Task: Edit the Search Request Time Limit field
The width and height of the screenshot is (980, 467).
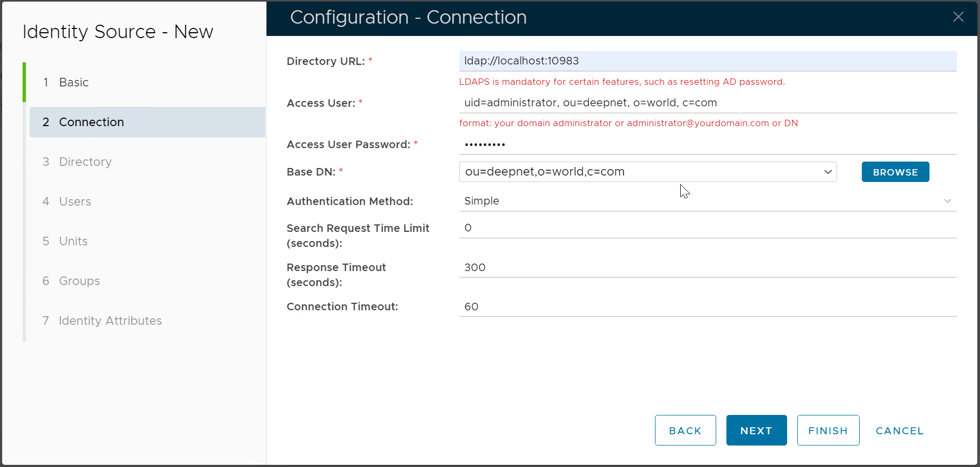Action: click(x=707, y=228)
